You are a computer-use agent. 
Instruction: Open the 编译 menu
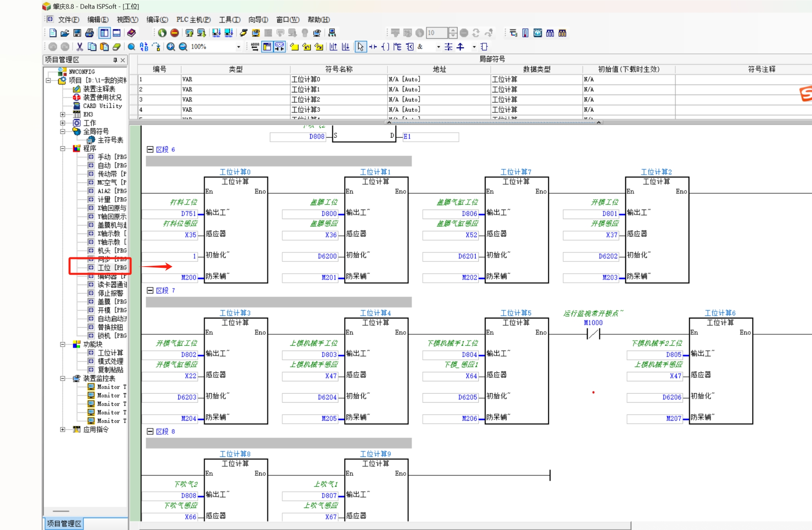click(x=157, y=20)
